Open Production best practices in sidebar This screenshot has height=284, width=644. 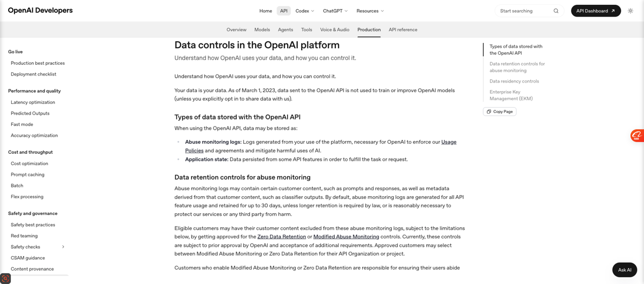pos(38,63)
